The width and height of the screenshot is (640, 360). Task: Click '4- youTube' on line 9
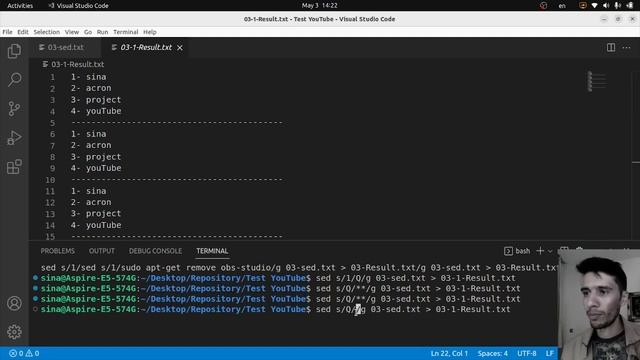96,168
